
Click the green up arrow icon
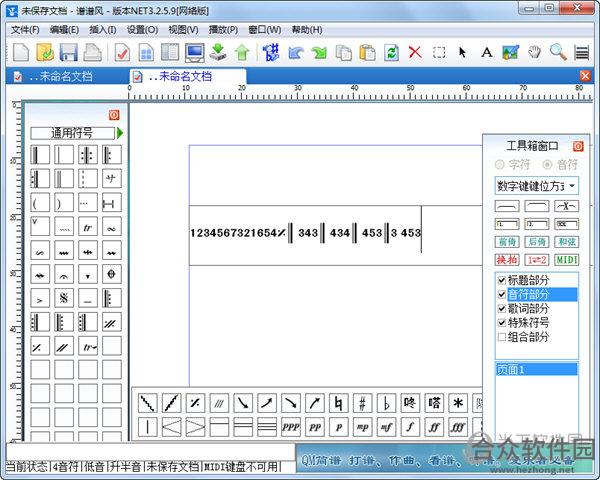(x=242, y=52)
